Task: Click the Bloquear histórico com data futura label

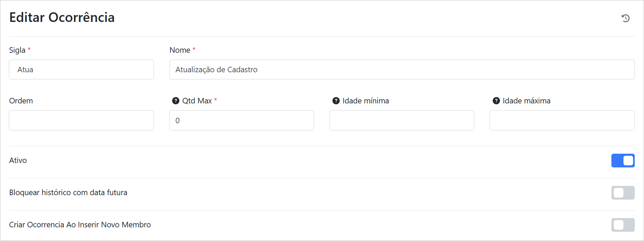Action: pos(68,192)
